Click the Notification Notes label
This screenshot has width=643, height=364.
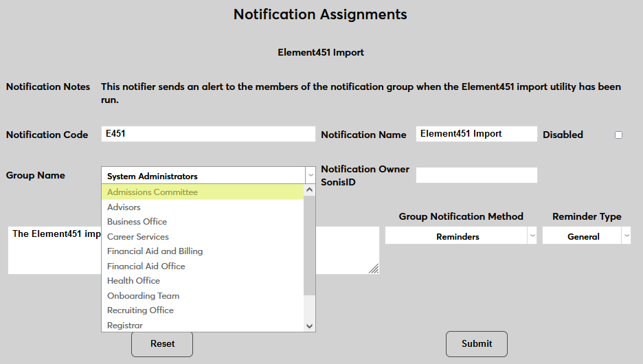point(48,87)
